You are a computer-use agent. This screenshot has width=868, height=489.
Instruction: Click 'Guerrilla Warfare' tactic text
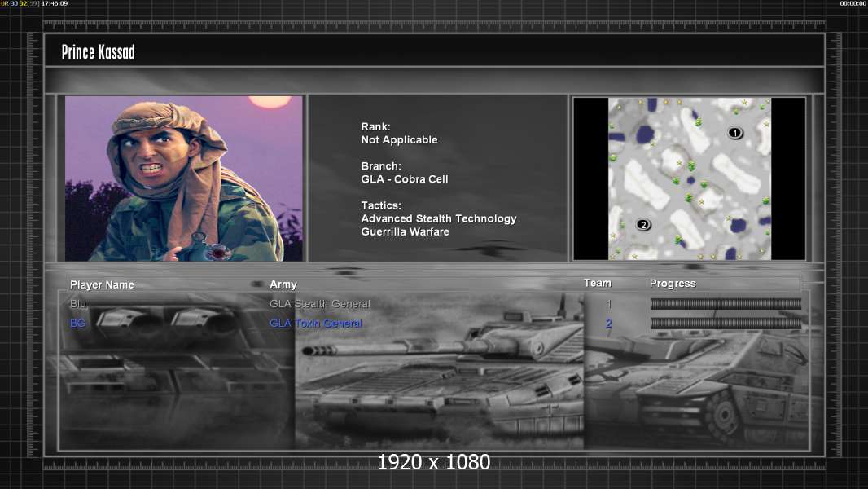tap(405, 232)
